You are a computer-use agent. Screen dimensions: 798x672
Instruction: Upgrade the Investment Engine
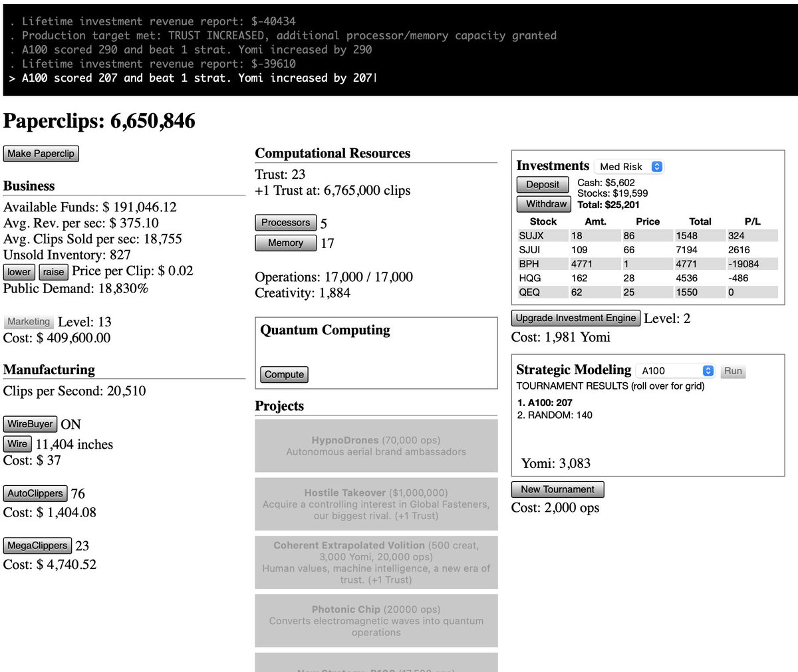tap(576, 318)
